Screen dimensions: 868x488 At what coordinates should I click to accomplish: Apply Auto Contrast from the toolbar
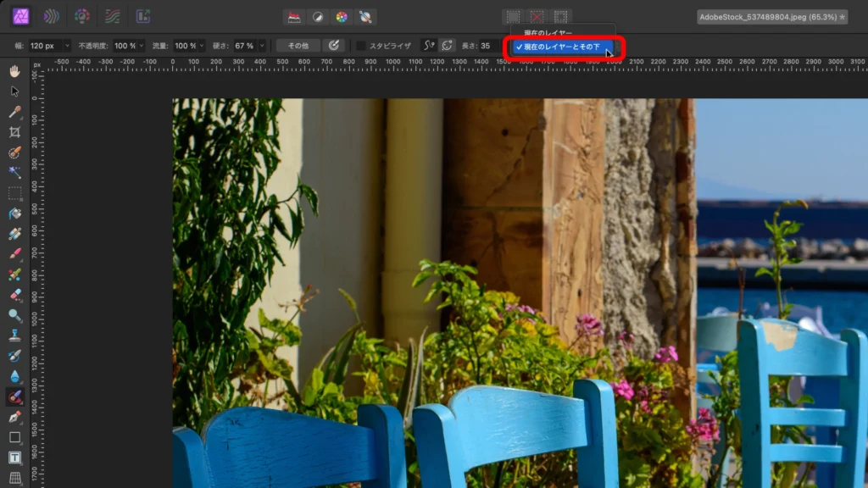point(317,16)
